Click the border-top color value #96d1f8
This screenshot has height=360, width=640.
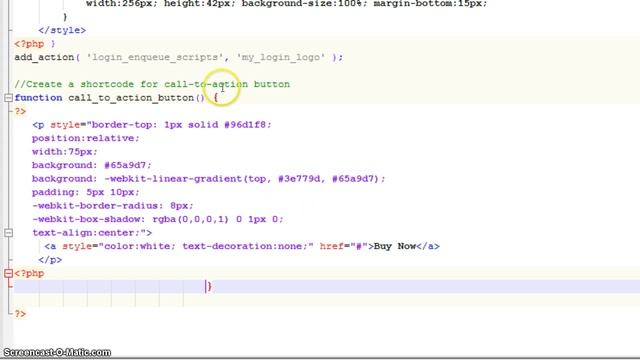[245, 124]
